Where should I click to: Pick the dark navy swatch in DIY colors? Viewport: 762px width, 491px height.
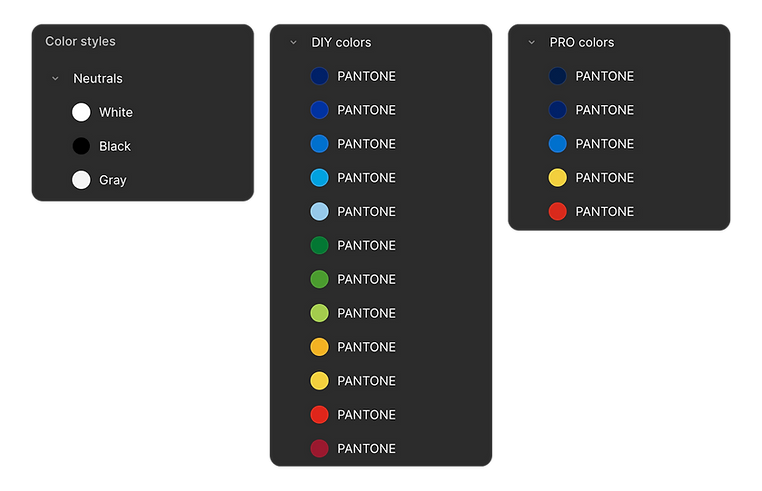[x=319, y=76]
